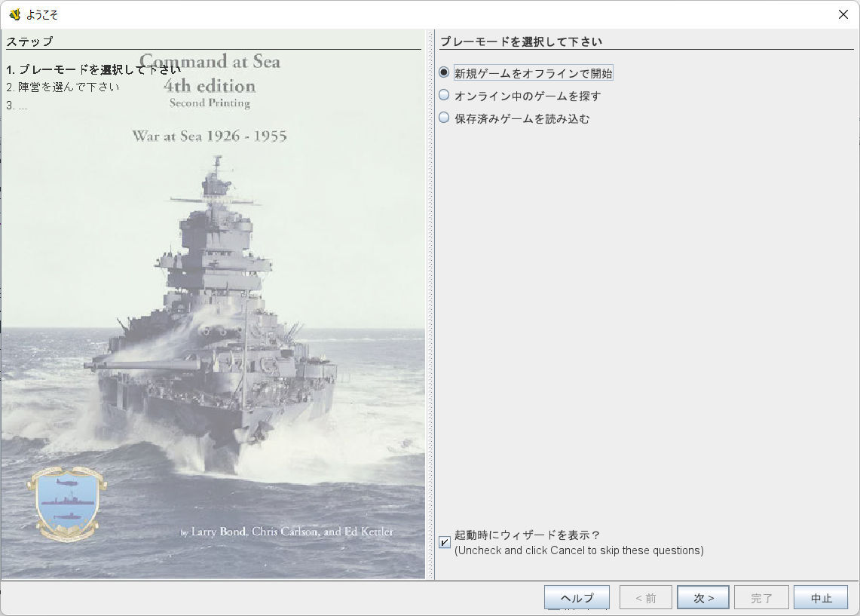Click the ステップ heading
This screenshot has width=860, height=616.
point(29,41)
